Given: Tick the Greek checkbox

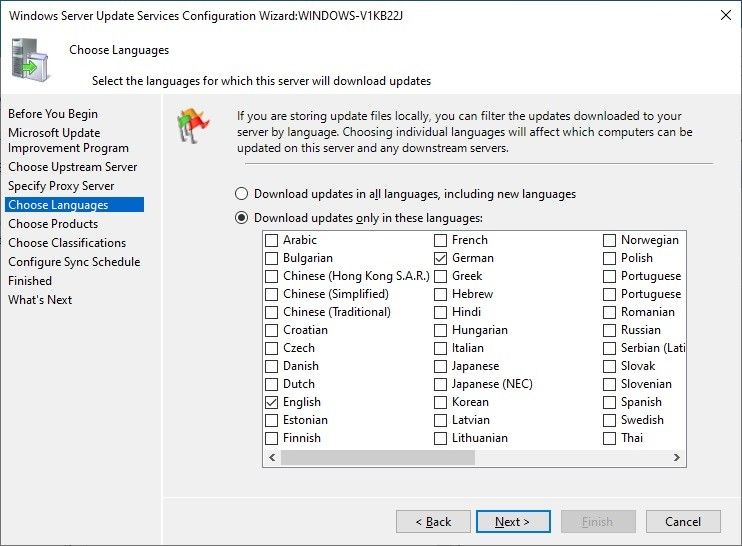Looking at the screenshot, I should click(x=441, y=276).
